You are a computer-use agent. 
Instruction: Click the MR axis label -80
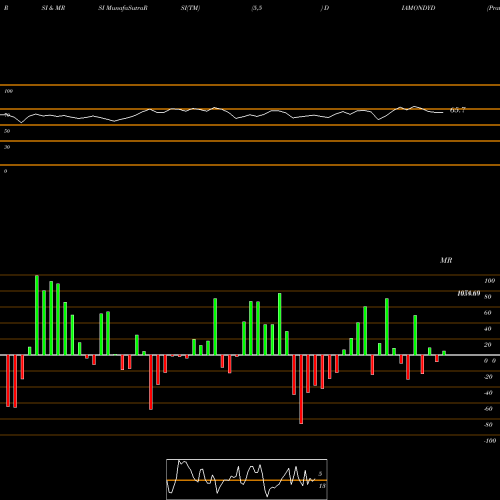pyautogui.click(x=488, y=425)
